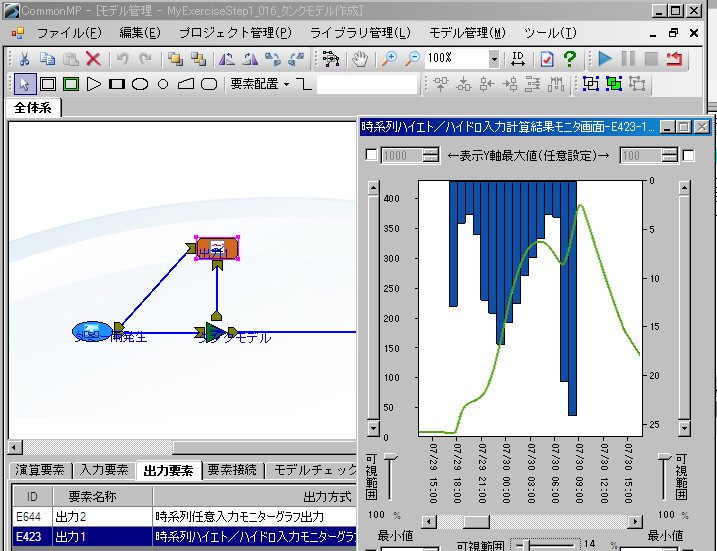Enable the right Y-axis maximum checkbox
This screenshot has width=717, height=551.
688,155
